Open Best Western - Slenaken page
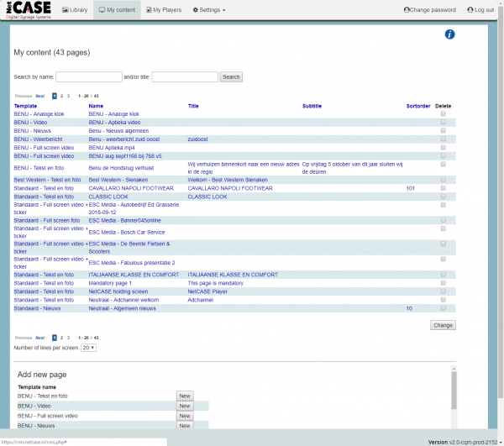 (118, 180)
